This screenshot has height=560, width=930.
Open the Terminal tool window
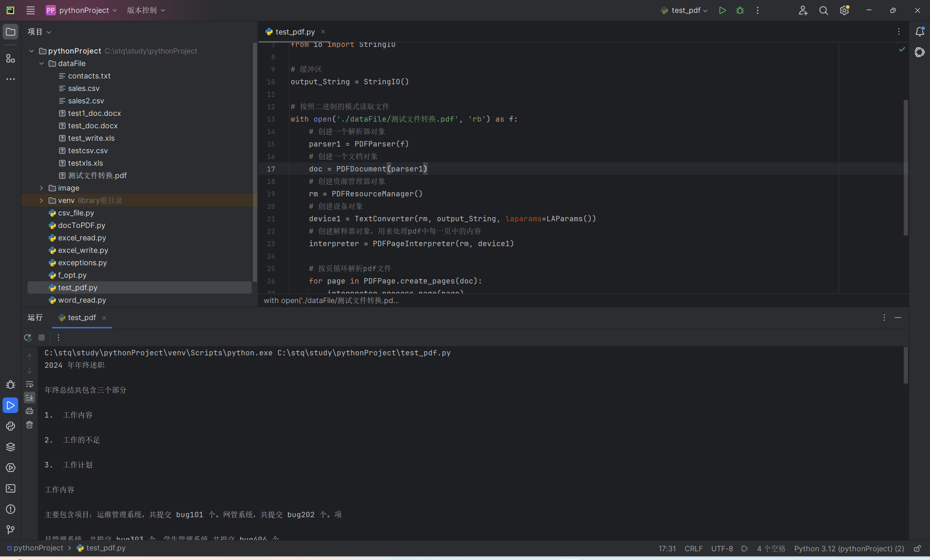pyautogui.click(x=10, y=488)
